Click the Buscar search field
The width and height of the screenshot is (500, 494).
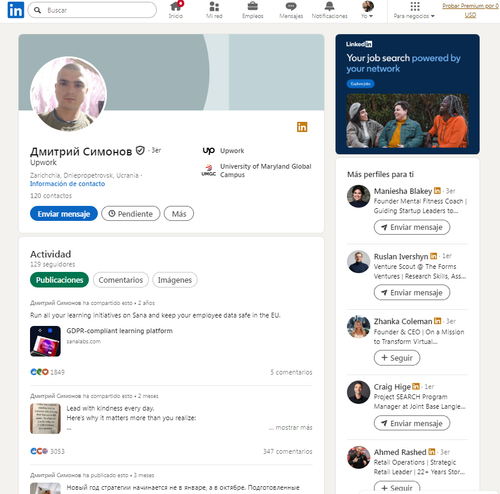[92, 10]
